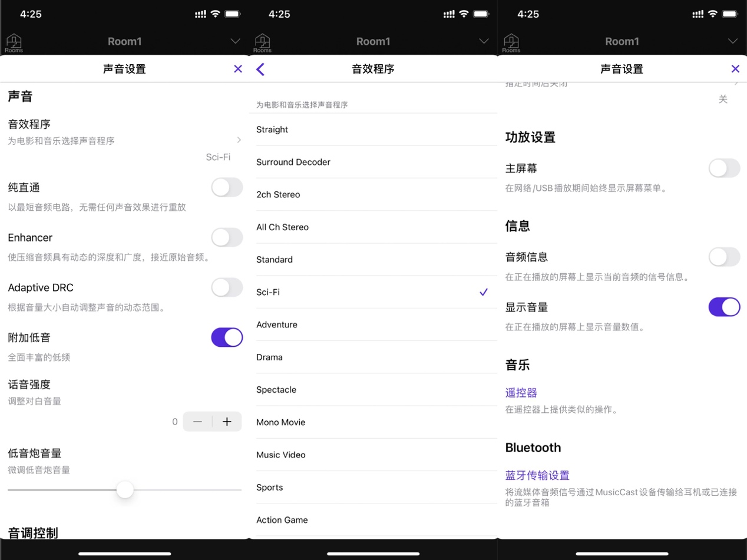747x560 pixels.
Task: Select Drama sound program
Action: tap(373, 357)
